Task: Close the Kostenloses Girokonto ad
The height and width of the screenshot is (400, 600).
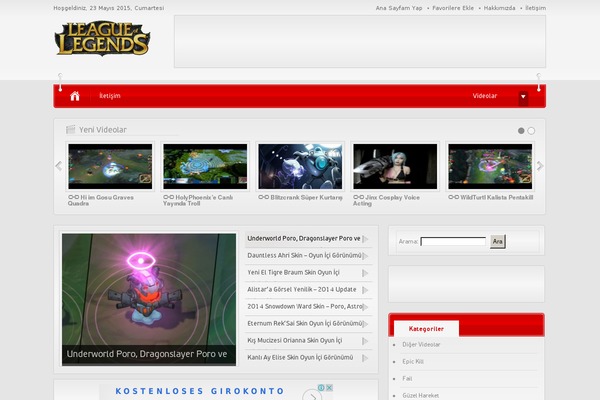Action: (329, 388)
